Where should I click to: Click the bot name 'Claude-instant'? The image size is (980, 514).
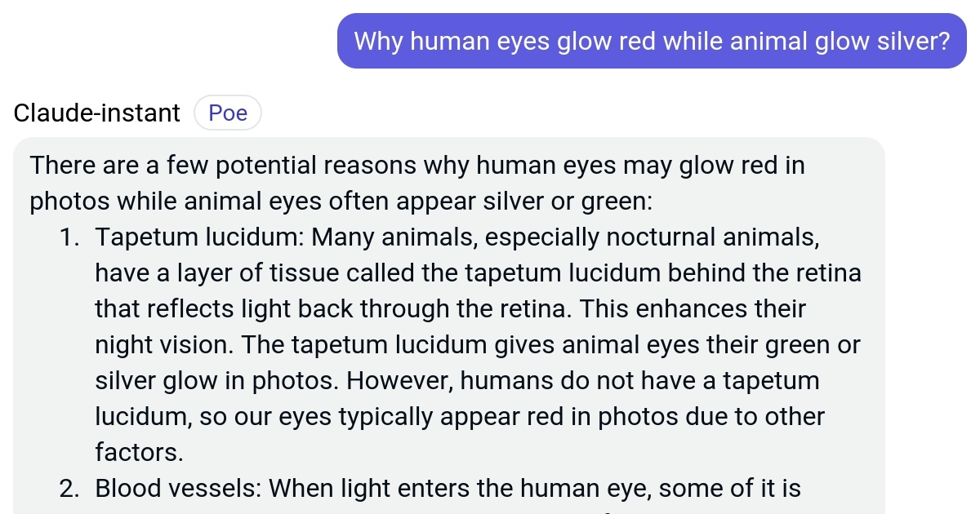click(x=96, y=113)
